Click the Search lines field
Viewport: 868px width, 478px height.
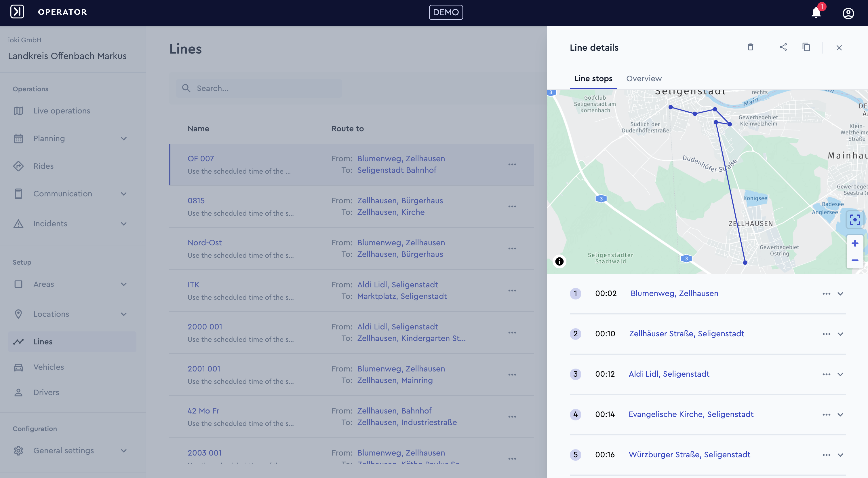259,88
